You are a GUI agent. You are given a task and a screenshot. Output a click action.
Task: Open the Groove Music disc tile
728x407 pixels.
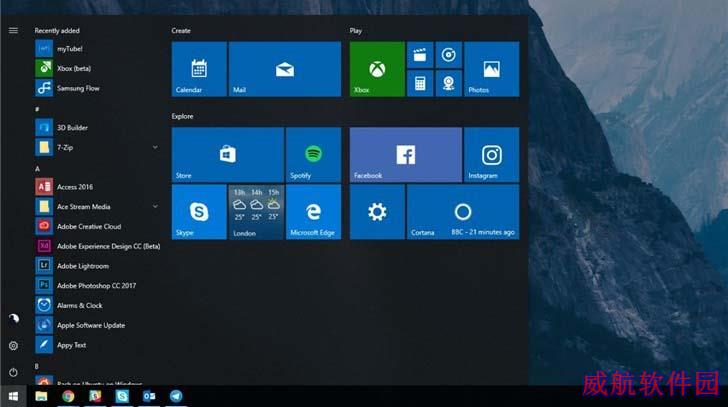tap(448, 55)
